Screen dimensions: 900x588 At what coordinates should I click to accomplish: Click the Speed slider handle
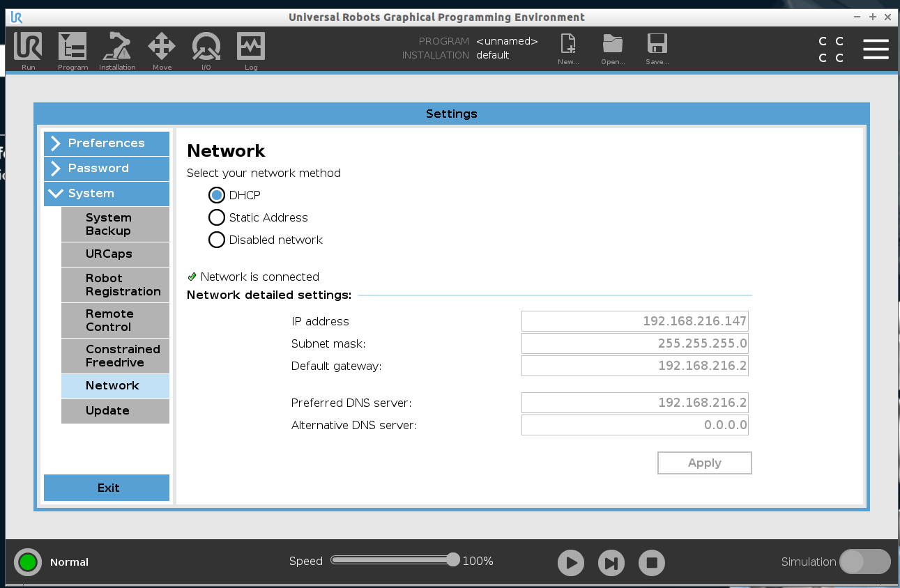pyautogui.click(x=453, y=559)
